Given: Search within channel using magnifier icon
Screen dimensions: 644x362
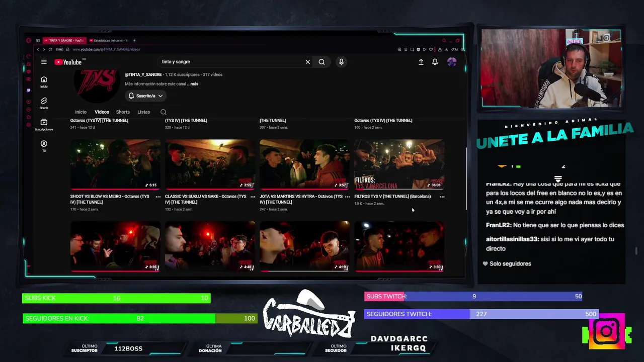Looking at the screenshot, I should pyautogui.click(x=163, y=112).
